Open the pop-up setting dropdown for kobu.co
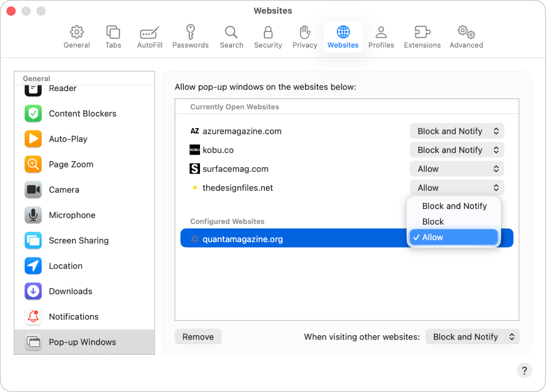The height and width of the screenshot is (392, 547). click(456, 150)
